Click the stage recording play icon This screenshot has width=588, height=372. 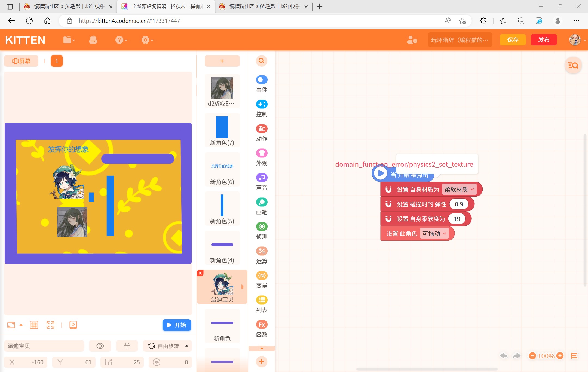[x=73, y=325]
